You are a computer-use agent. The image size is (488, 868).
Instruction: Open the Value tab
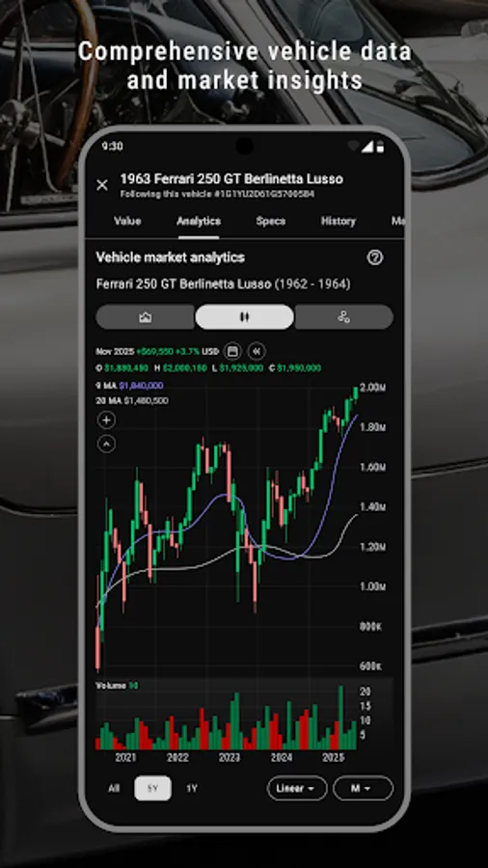coord(127,221)
